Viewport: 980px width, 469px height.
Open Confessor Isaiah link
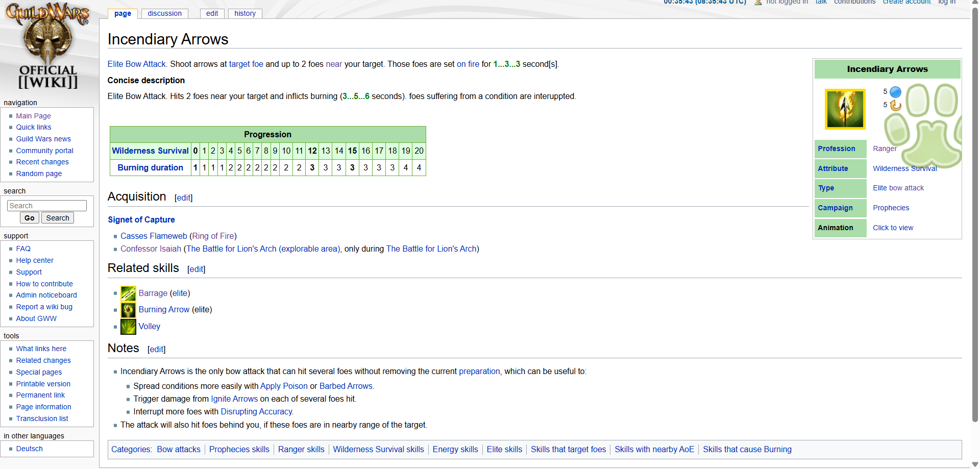151,249
